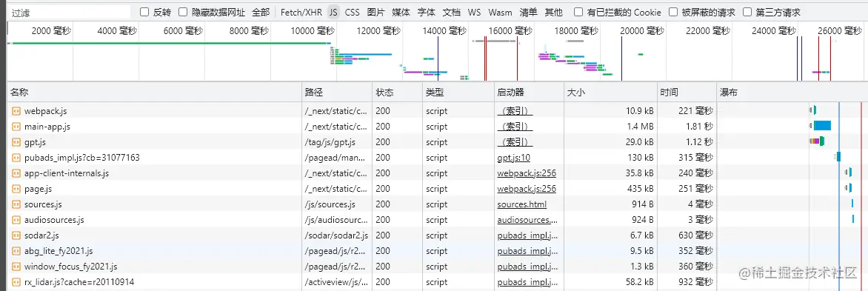Select the WS filter
Screen dimensions: 868x291
(475, 12)
